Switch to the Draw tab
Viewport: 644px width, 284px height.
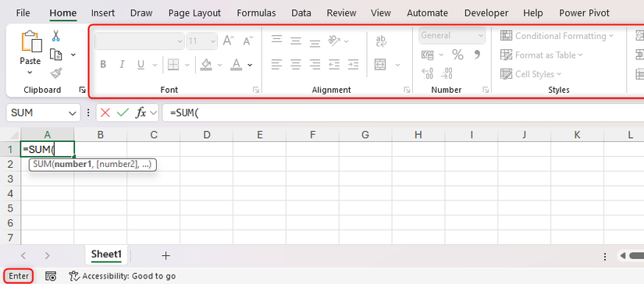pyautogui.click(x=141, y=13)
